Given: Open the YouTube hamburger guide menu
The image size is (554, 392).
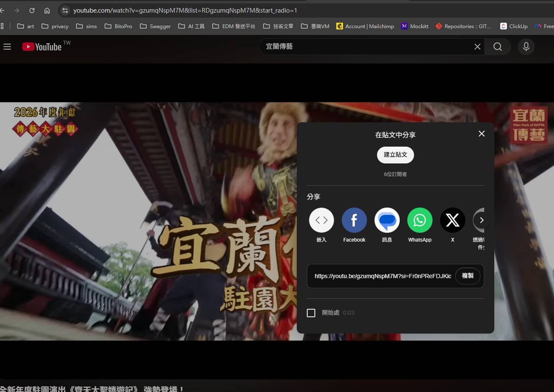Looking at the screenshot, I should click(7, 47).
